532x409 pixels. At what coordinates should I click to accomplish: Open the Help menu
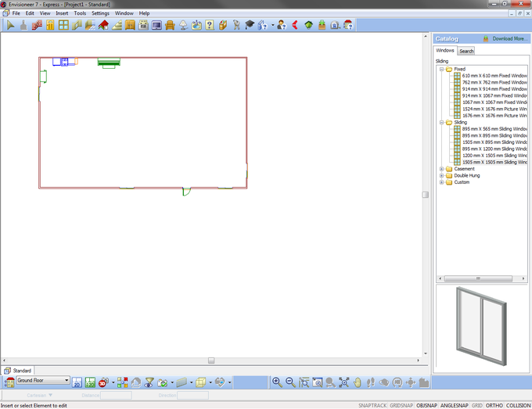click(x=144, y=13)
